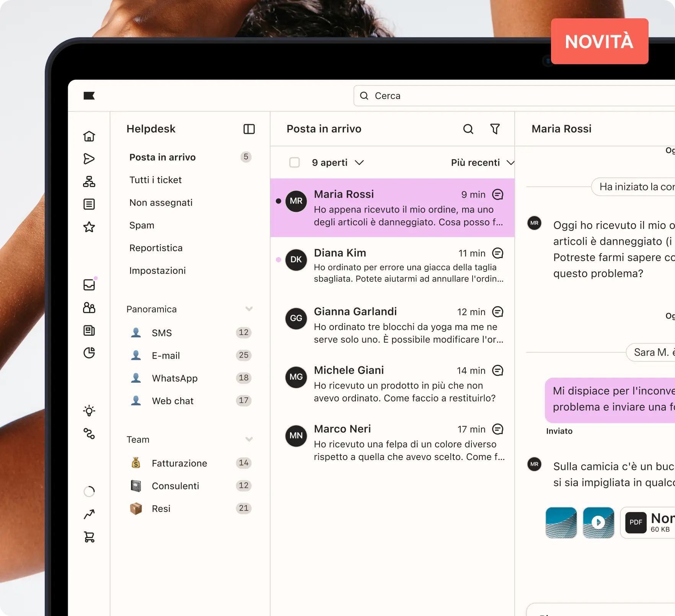Open Diana Kim's ticket

(x=392, y=266)
